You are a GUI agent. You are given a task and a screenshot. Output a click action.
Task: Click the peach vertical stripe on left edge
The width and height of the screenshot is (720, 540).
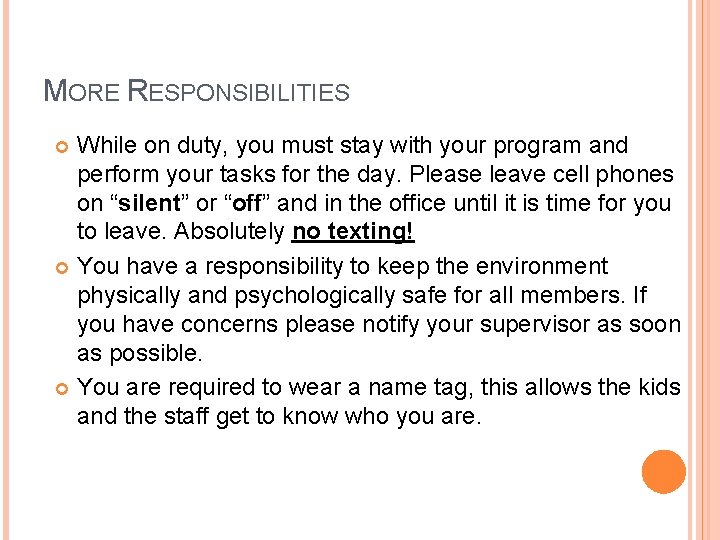click(x=5, y=270)
